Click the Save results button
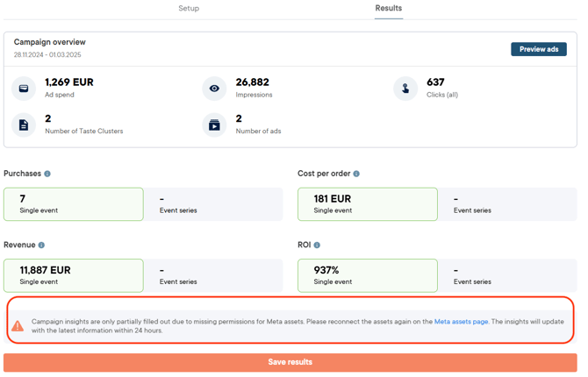 290,362
